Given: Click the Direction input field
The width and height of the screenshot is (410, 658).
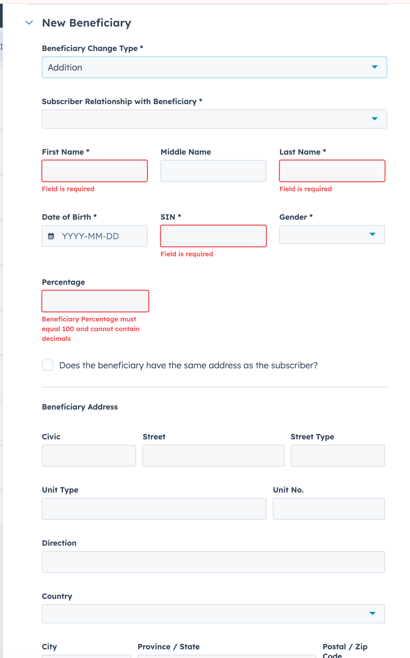Looking at the screenshot, I should point(213,562).
